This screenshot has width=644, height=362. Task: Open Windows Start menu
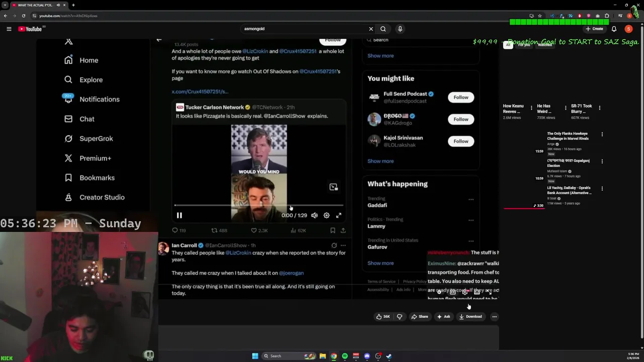(x=255, y=356)
